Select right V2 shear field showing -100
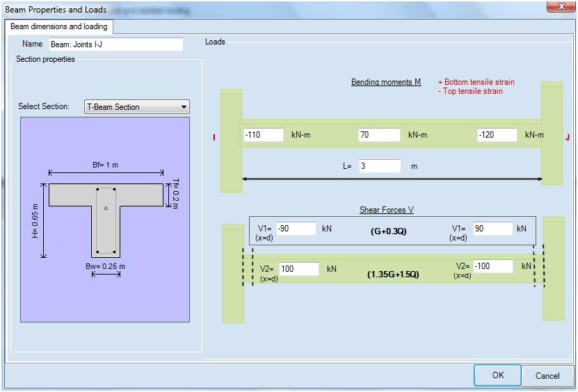Image resolution: width=578 pixels, height=392 pixels. [x=492, y=266]
